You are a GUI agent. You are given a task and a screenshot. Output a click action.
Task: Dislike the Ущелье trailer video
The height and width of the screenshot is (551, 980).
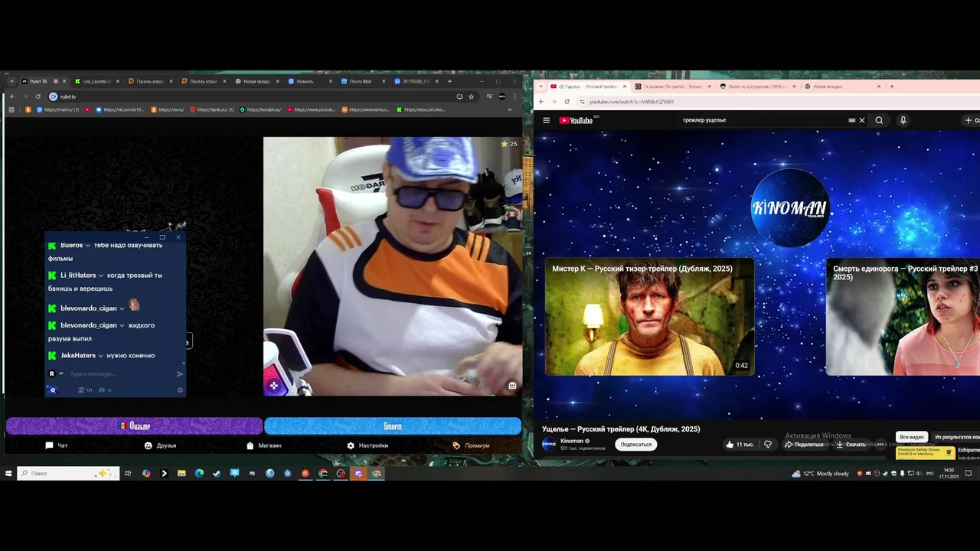tap(768, 444)
